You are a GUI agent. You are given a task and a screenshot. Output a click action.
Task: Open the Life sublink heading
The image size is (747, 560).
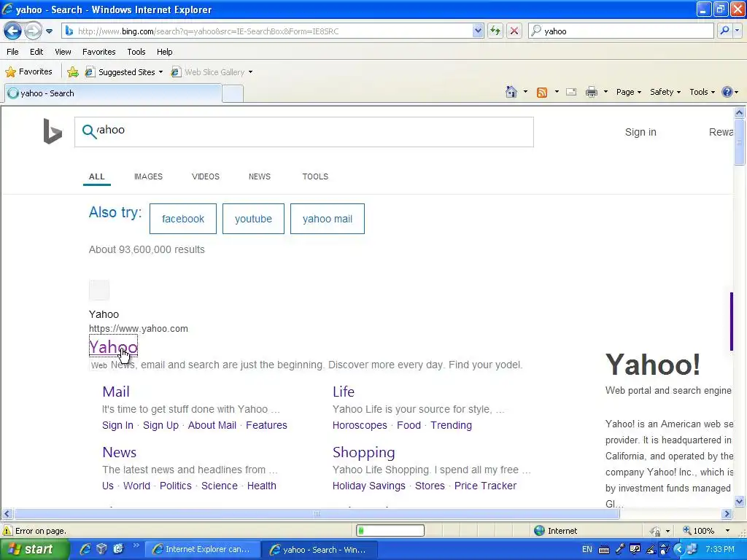(344, 392)
